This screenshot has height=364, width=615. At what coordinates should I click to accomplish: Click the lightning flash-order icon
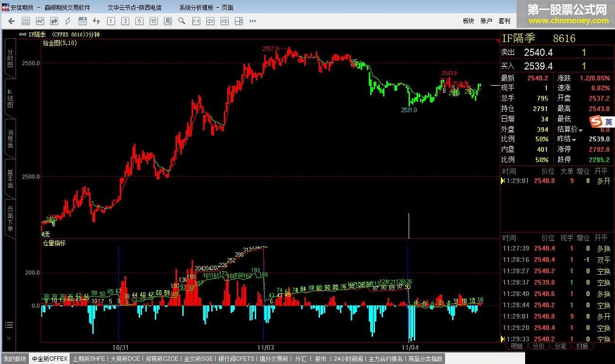pyautogui.click(x=68, y=21)
